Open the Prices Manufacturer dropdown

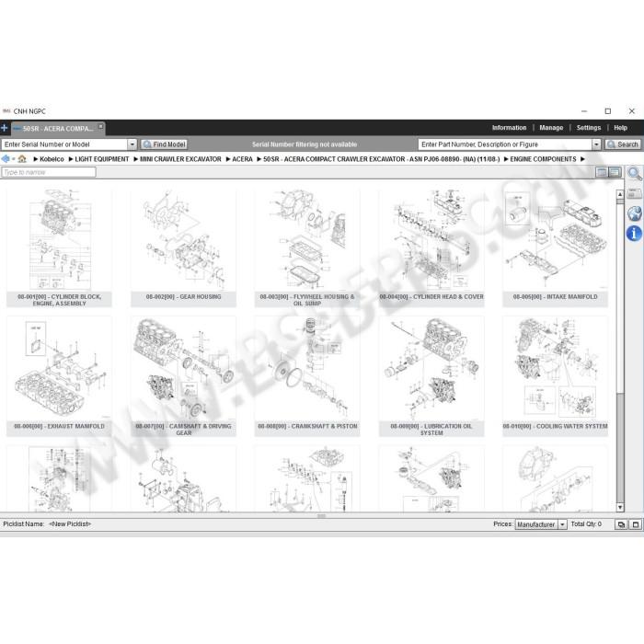(541, 524)
